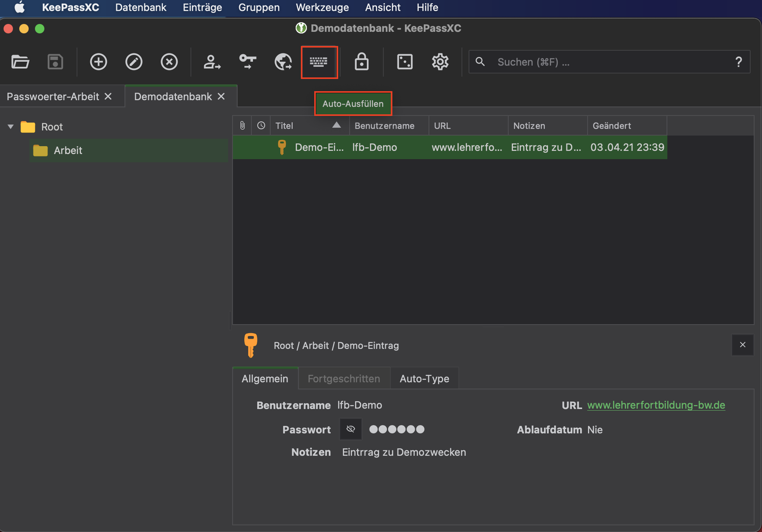The height and width of the screenshot is (532, 762).
Task: Open the settings gear icon
Action: pyautogui.click(x=440, y=62)
